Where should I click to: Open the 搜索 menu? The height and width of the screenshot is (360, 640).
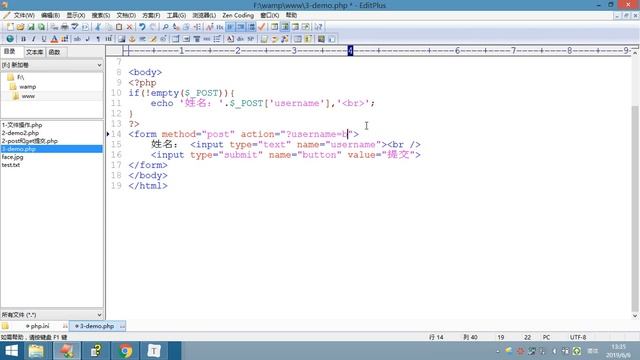(100, 15)
